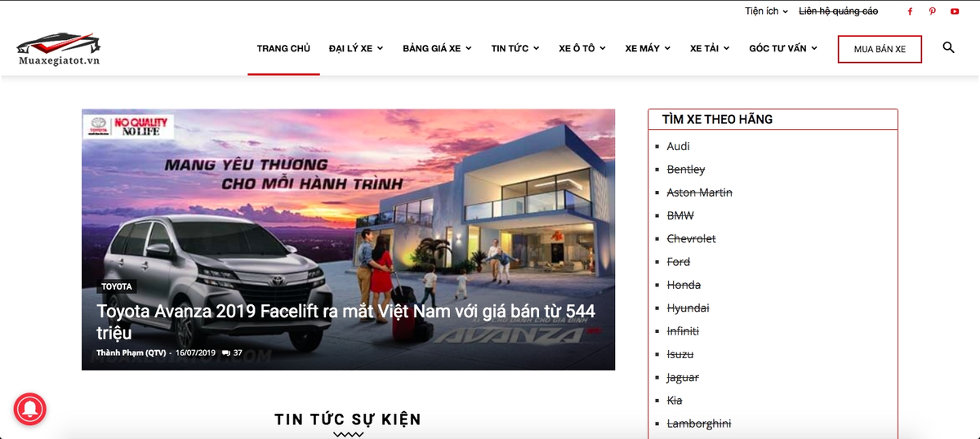Click the MUA BÁN XE button
Image resolution: width=980 pixels, height=439 pixels.
pos(880,49)
